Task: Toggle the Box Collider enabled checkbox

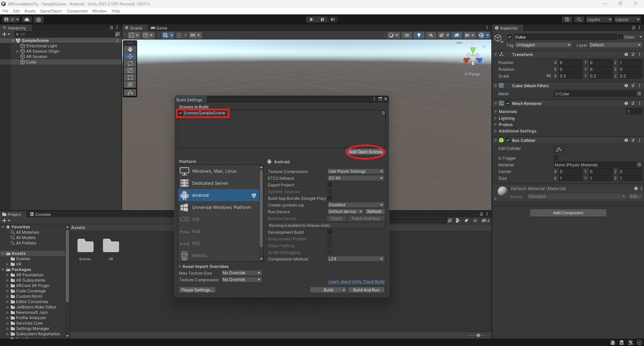Action: tap(508, 141)
